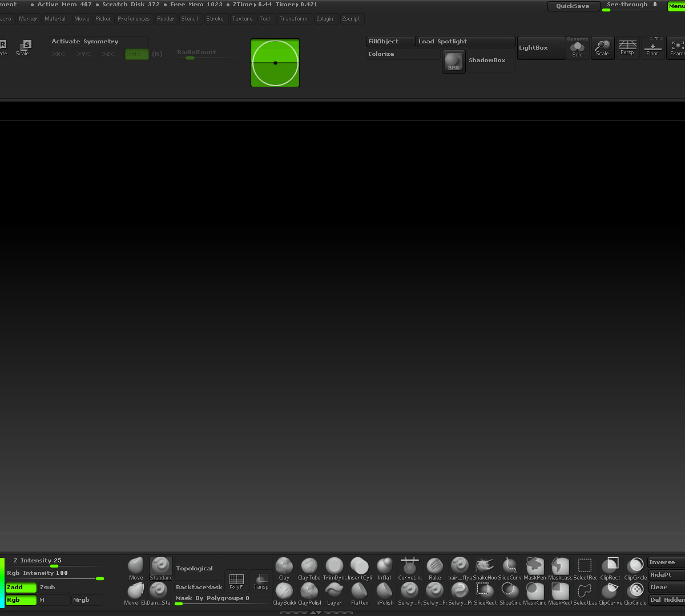Viewport: 685px width, 616px height.
Task: Select the MaskRect brush
Action: 561,594
